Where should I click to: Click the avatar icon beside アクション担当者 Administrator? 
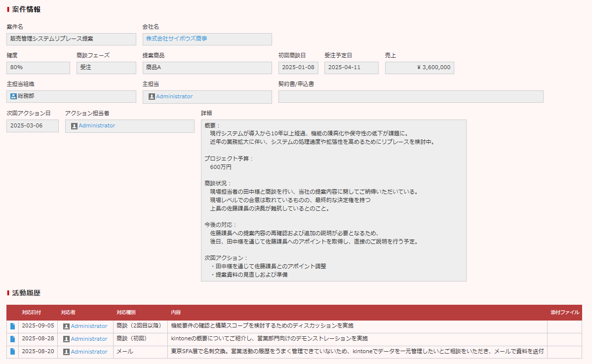click(x=73, y=126)
